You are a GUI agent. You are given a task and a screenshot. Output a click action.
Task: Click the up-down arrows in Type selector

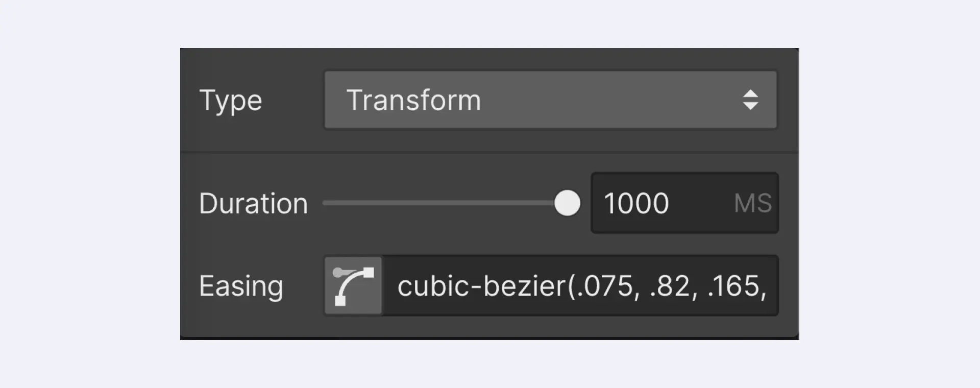750,100
